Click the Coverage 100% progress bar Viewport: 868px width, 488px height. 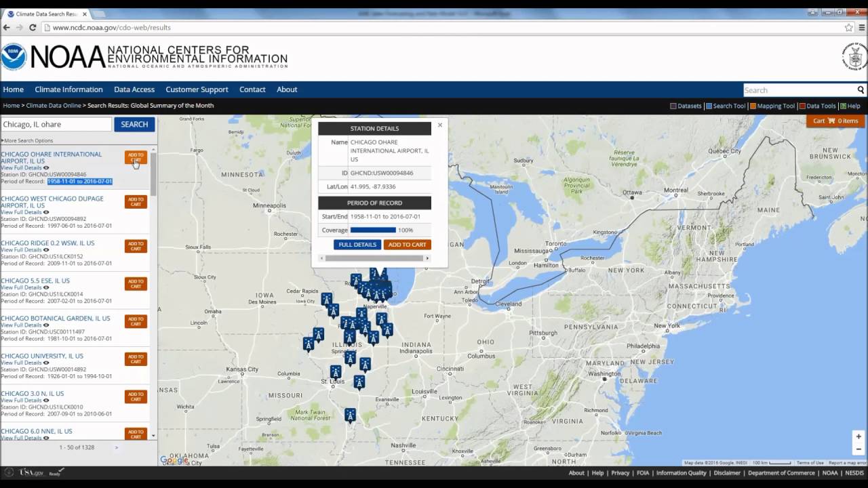373,230
